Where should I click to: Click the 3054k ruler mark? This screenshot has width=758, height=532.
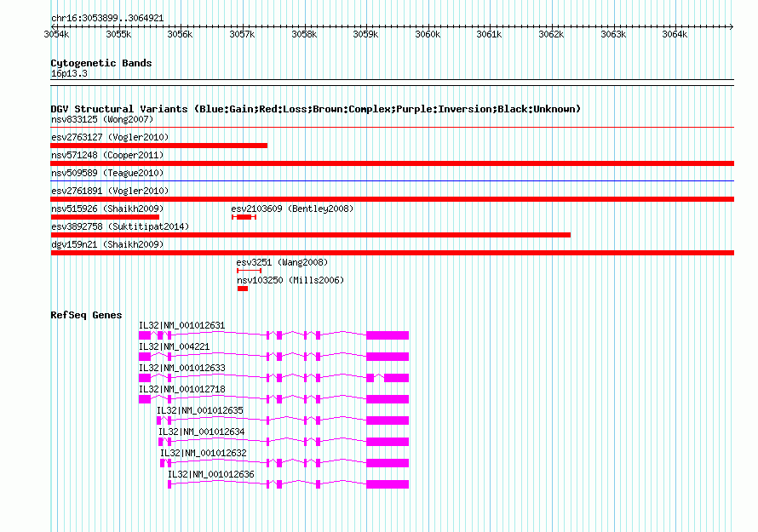tap(56, 34)
